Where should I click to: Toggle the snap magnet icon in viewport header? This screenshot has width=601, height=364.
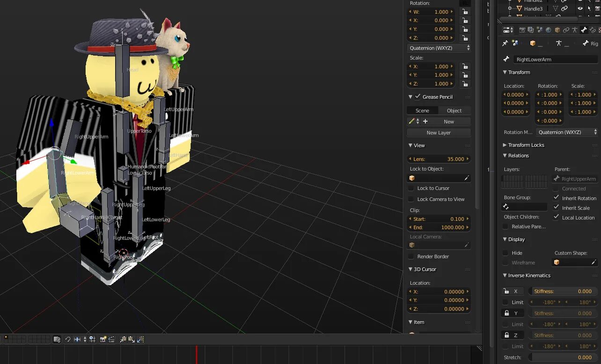coord(68,339)
